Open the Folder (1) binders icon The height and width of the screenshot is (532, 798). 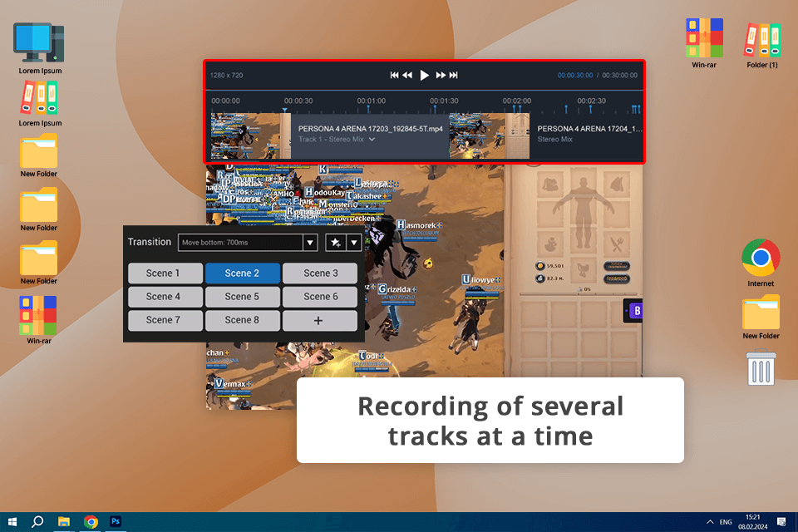pyautogui.click(x=762, y=45)
